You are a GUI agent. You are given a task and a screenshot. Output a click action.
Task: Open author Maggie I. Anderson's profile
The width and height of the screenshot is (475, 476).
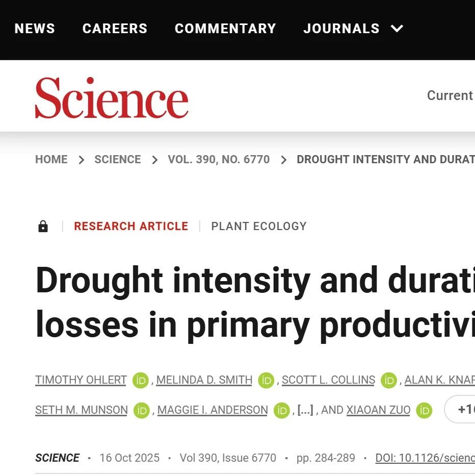click(213, 410)
